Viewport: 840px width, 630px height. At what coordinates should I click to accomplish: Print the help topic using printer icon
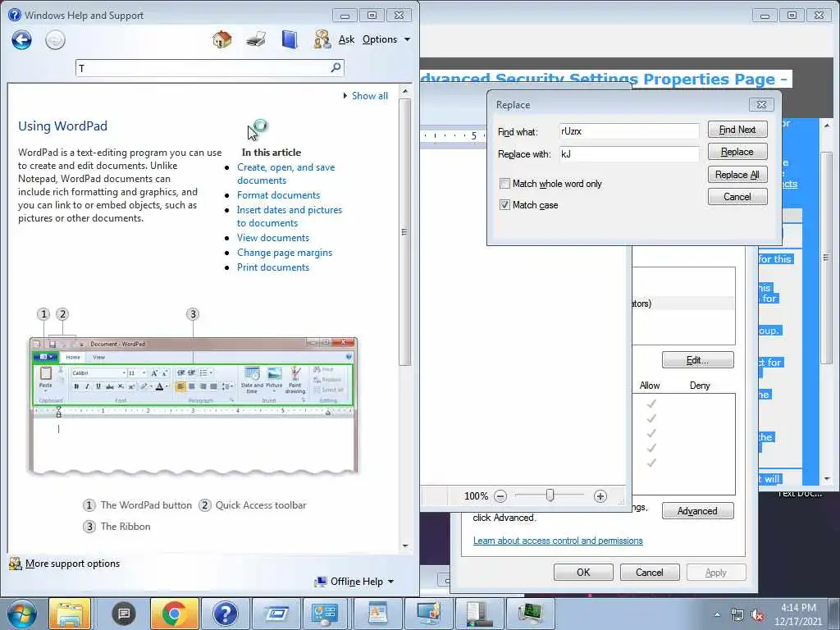click(x=256, y=39)
